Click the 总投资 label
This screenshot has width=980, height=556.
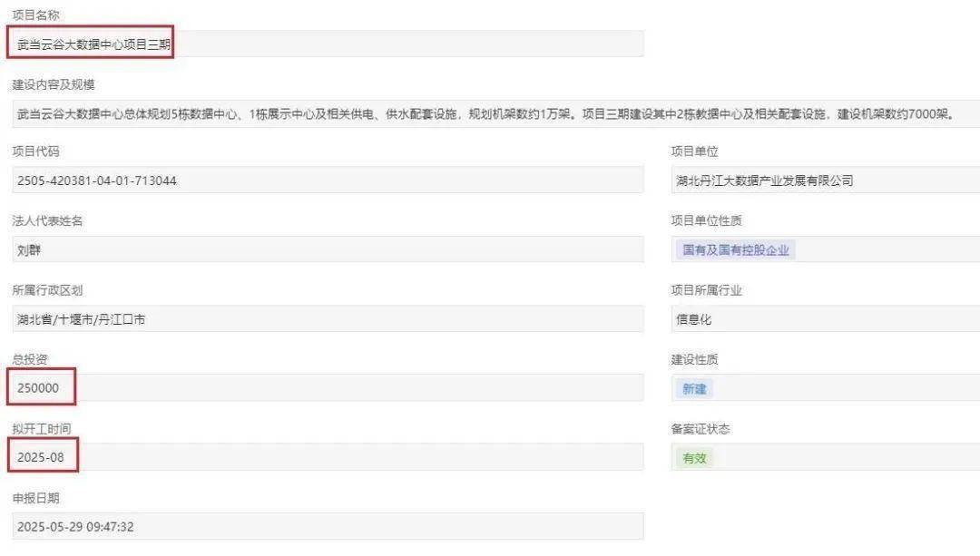pos(30,360)
